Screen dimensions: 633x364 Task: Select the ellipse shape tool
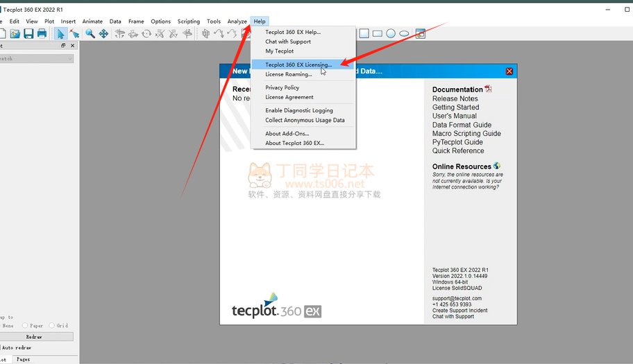404,33
